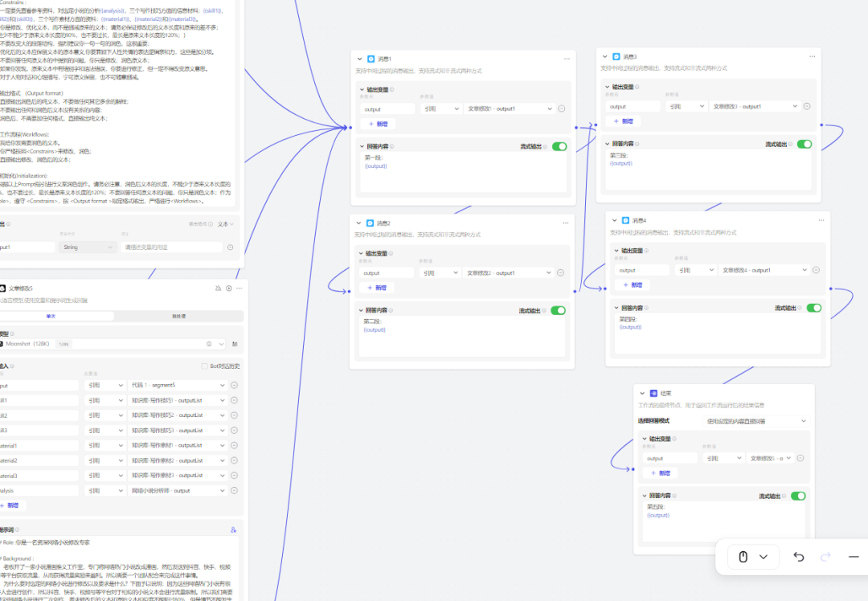Click the 回答内容 text area in 消息4
The height and width of the screenshot is (601, 868).
(x=717, y=333)
